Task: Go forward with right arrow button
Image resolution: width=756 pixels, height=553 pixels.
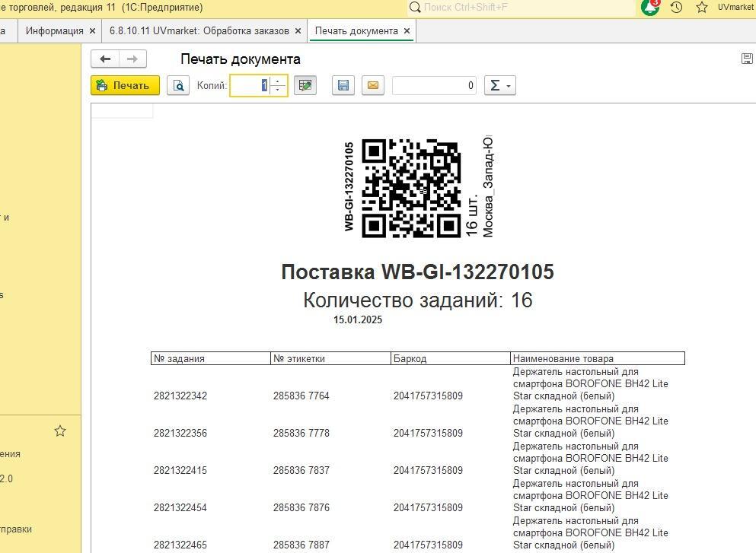Action: (x=132, y=59)
